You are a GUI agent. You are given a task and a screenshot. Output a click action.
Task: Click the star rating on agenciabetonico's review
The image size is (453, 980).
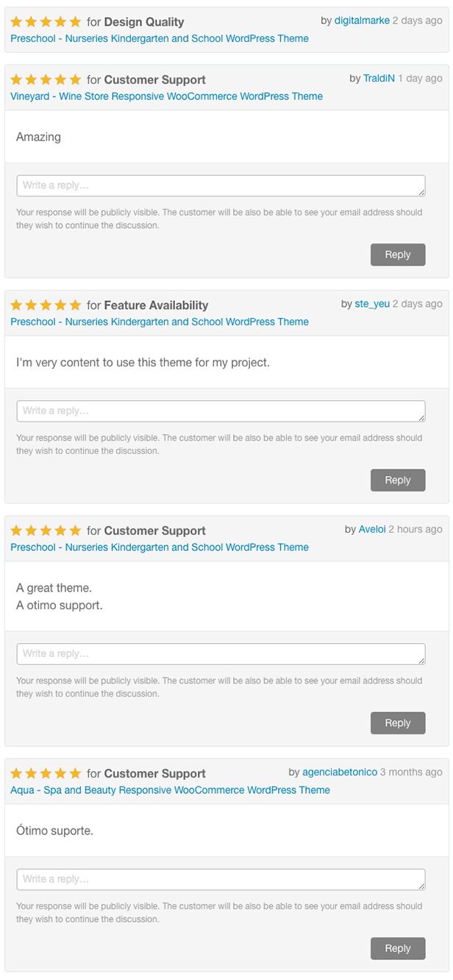46,773
